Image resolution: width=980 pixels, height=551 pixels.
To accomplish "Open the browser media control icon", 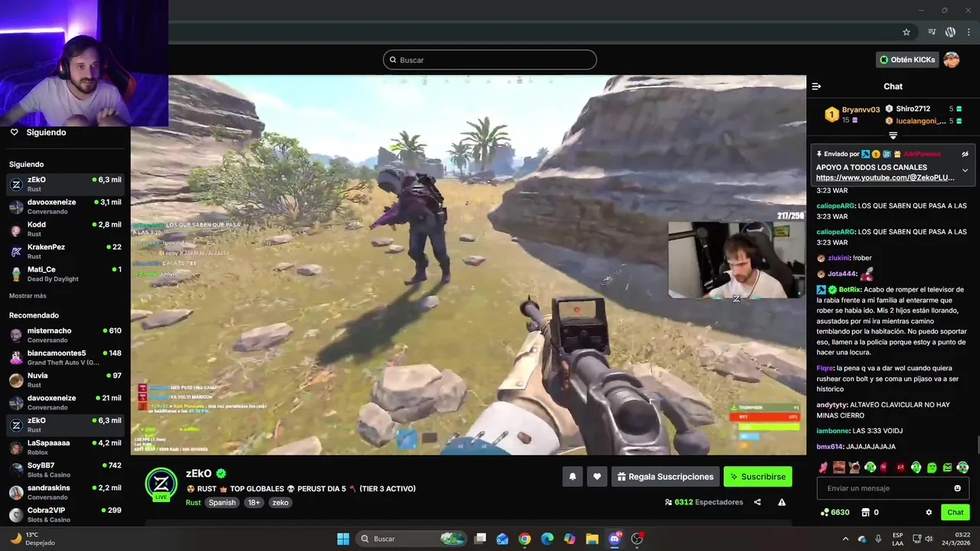I will [932, 32].
